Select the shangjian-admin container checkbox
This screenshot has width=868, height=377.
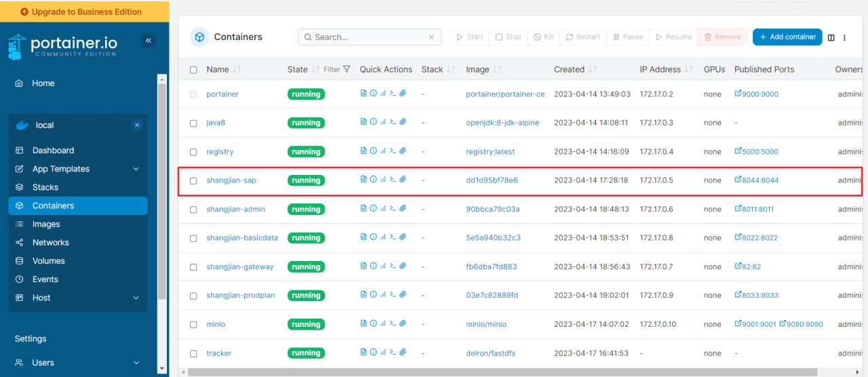click(193, 210)
